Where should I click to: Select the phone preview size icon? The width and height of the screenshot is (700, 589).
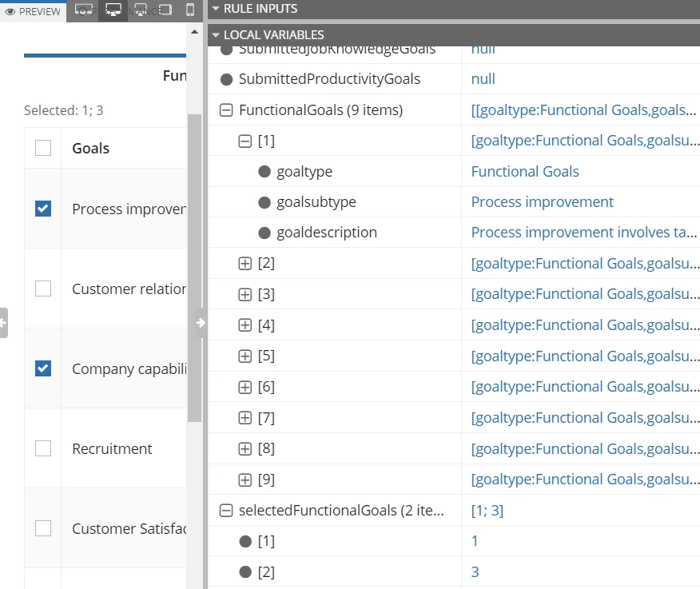click(x=190, y=10)
